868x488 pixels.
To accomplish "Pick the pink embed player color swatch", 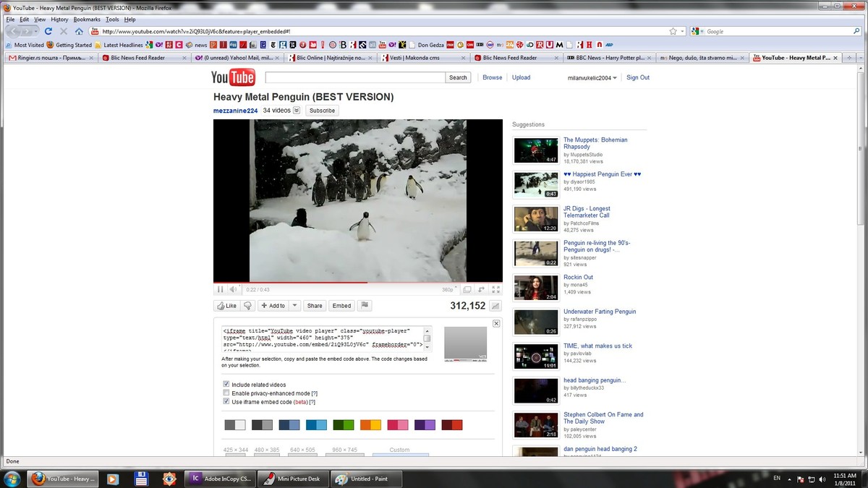I will (397, 424).
